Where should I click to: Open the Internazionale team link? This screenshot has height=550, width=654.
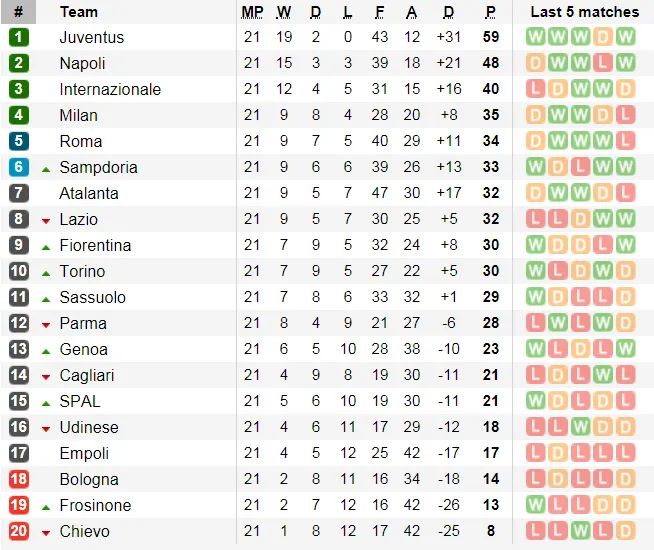[110, 89]
